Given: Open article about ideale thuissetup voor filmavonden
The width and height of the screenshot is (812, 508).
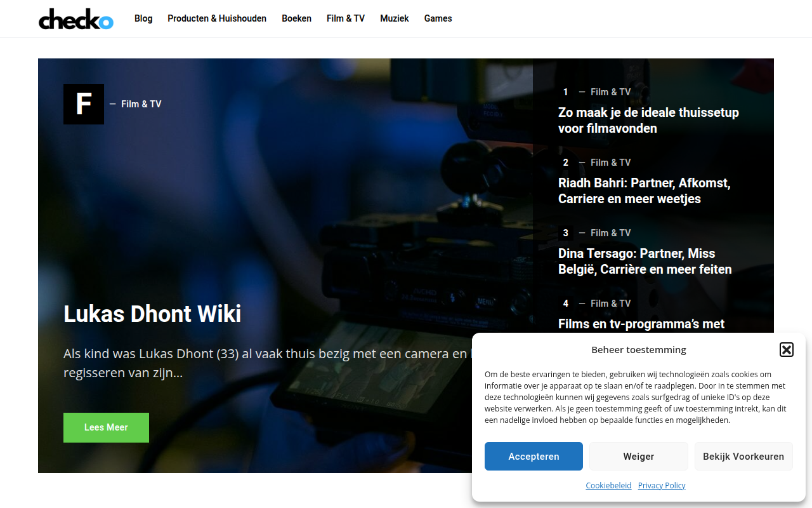Looking at the screenshot, I should (x=648, y=121).
